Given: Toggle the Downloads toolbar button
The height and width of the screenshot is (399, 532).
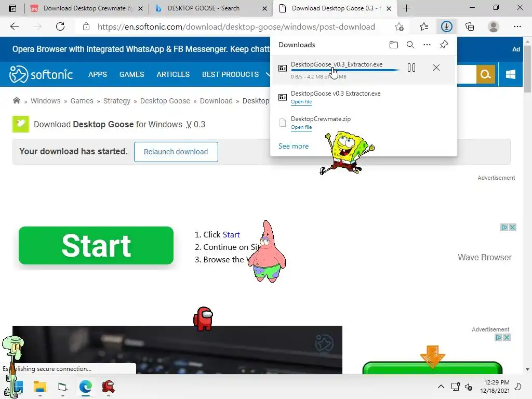Looking at the screenshot, I should 446,26.
